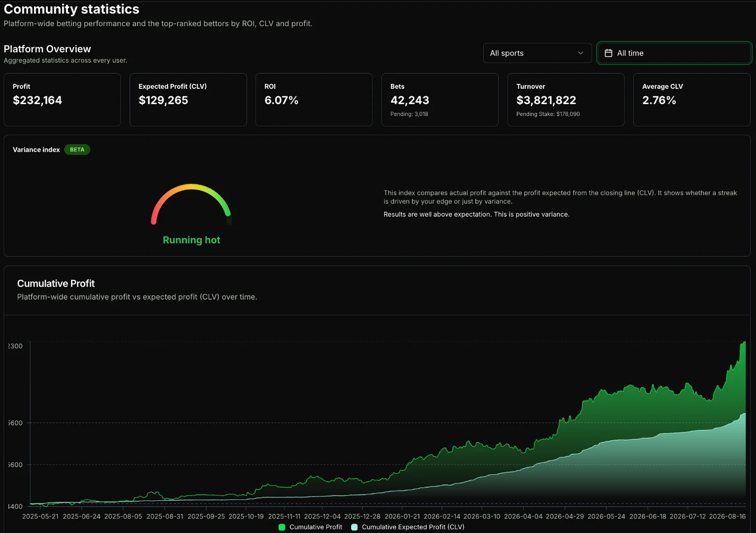
Task: Click the Bets 42,243 stat card
Action: point(440,100)
